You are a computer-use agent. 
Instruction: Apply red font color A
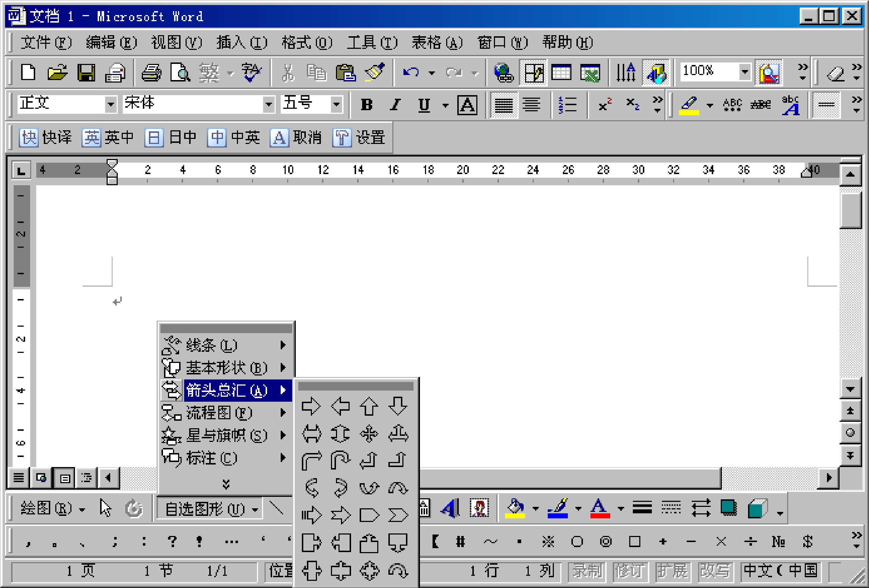600,508
